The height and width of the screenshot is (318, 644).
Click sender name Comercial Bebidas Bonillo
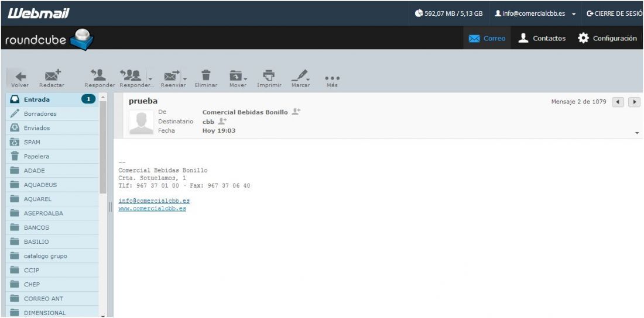[x=245, y=112]
